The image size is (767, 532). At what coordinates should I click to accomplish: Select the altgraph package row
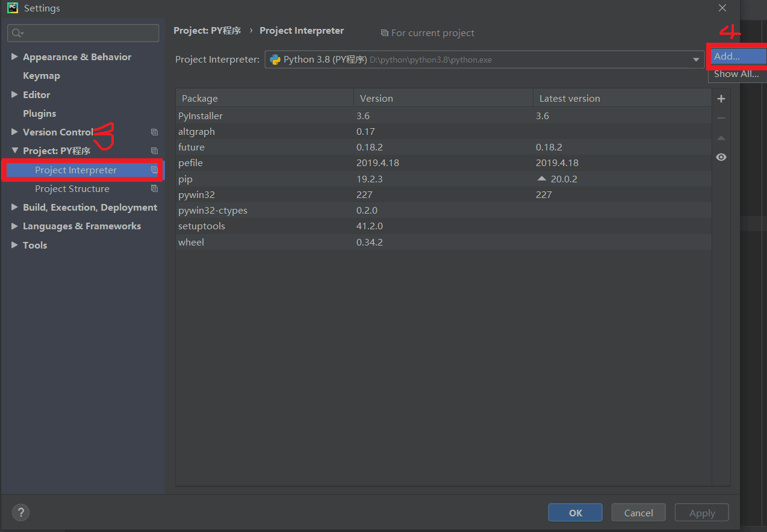[444, 131]
